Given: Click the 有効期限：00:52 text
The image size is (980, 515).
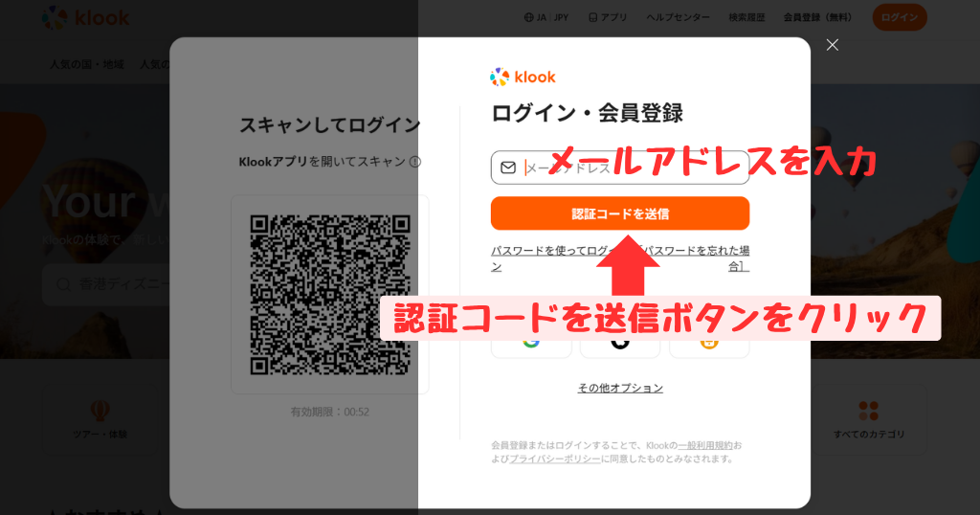Looking at the screenshot, I should tap(330, 412).
